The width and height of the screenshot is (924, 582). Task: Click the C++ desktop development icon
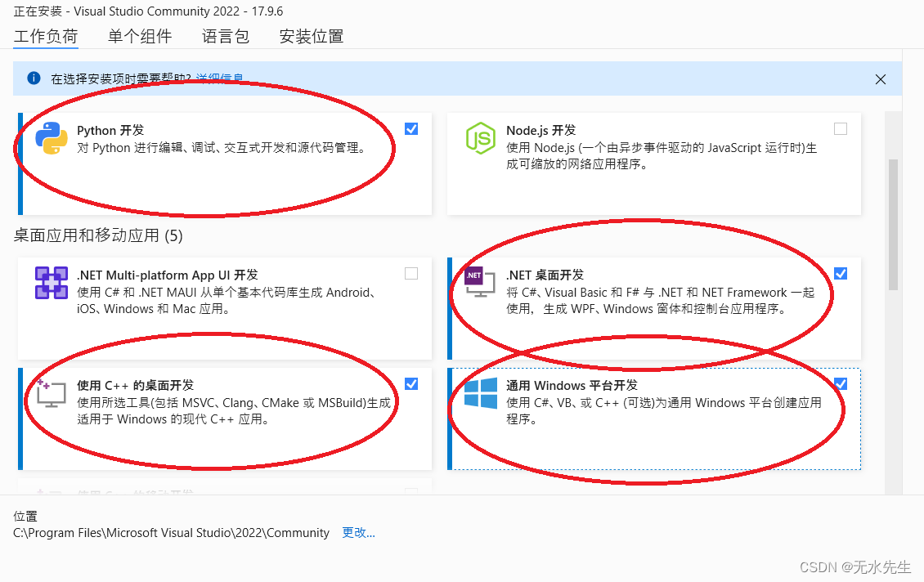click(x=51, y=393)
